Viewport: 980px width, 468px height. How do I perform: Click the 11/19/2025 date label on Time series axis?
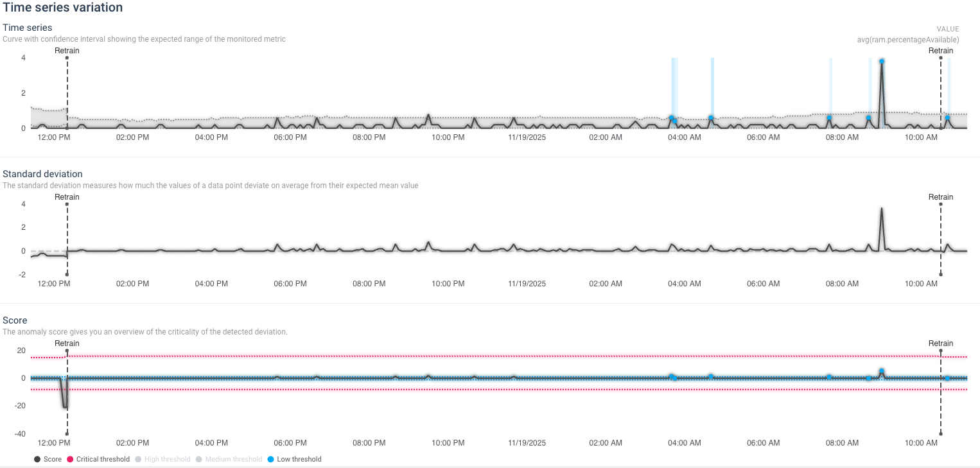(x=527, y=137)
